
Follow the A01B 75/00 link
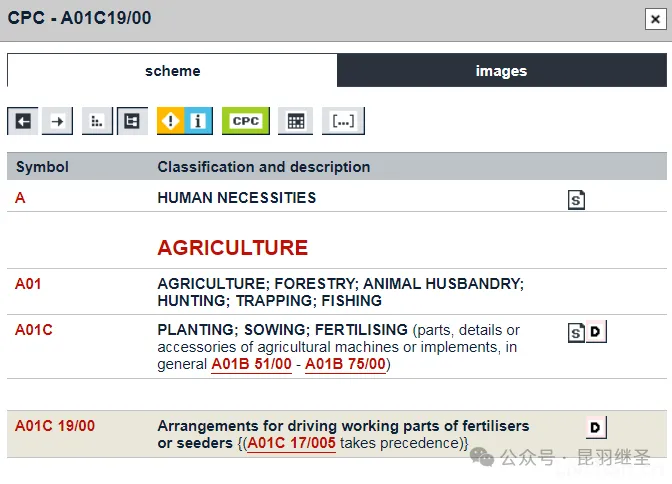(x=345, y=364)
